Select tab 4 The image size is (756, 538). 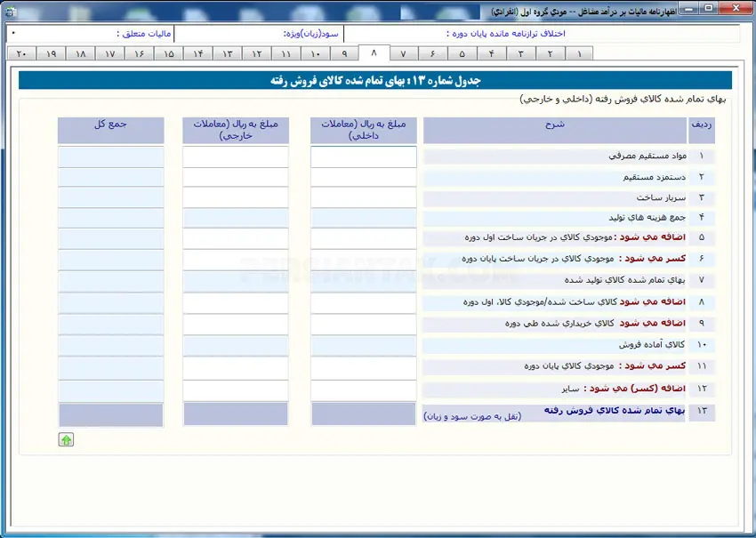pos(491,53)
